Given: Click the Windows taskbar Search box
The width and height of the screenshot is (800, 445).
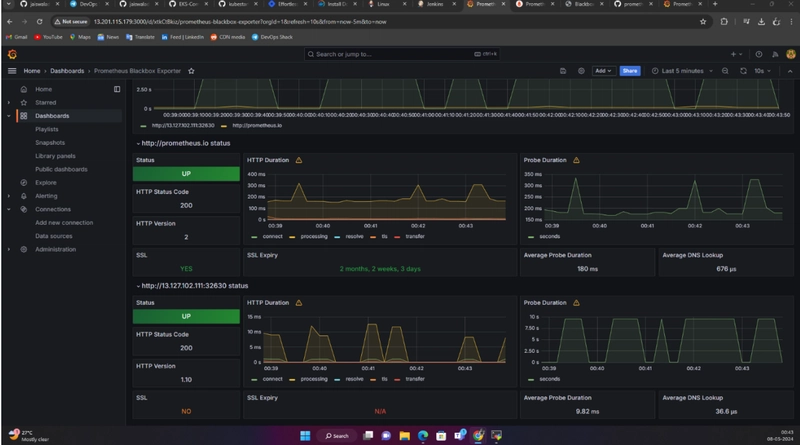Looking at the screenshot, I should click(336, 435).
